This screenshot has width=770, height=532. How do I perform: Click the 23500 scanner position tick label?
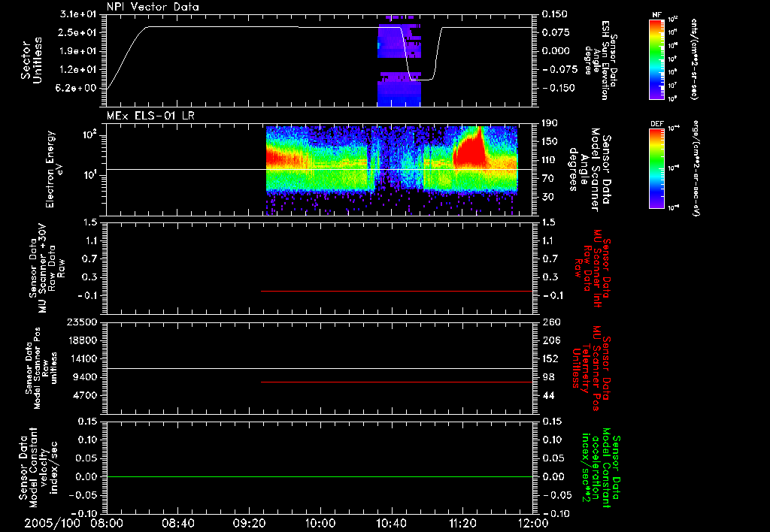tap(82, 322)
